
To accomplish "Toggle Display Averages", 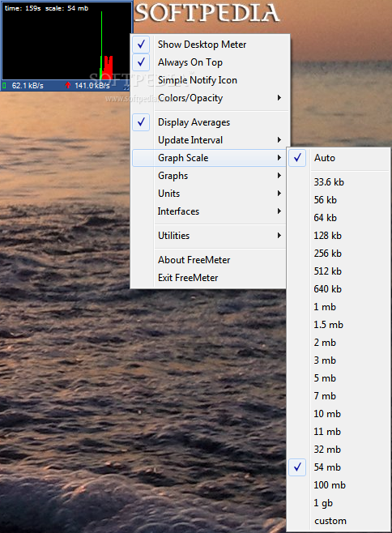I will tap(210, 122).
